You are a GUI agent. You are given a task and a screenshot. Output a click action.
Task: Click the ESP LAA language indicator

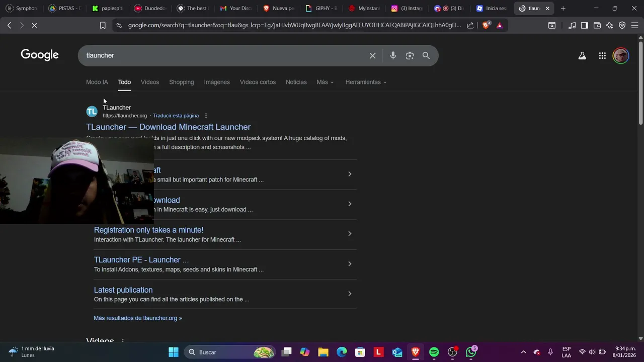(567, 352)
